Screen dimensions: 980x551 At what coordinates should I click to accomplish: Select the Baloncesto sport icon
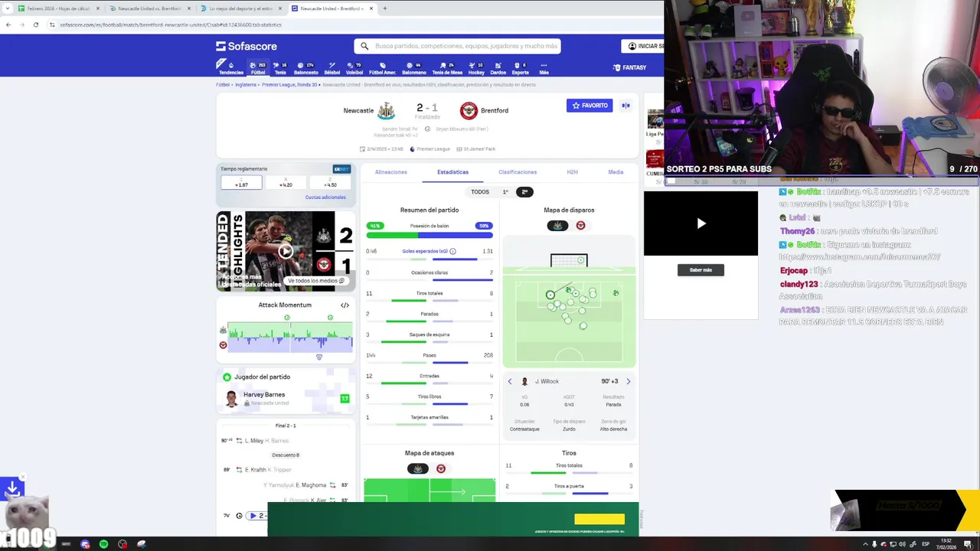[305, 68]
